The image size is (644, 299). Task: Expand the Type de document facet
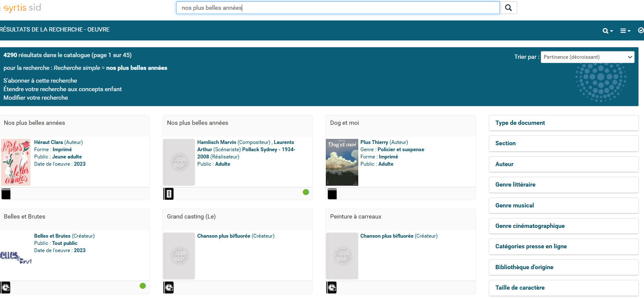tap(563, 123)
